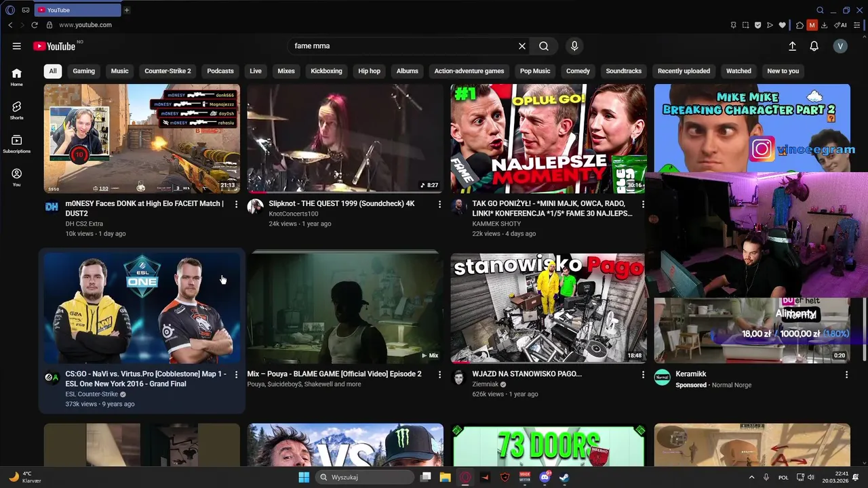Open Discord from the taskbar

tap(545, 477)
